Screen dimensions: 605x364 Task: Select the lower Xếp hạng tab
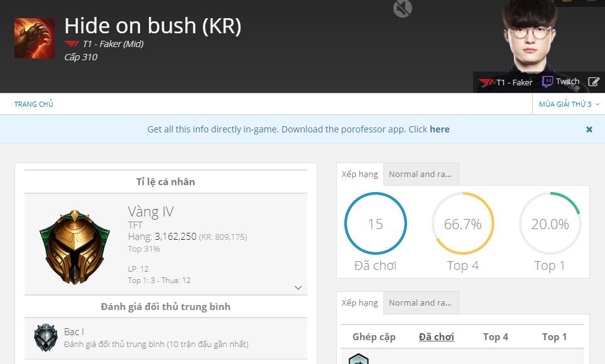(359, 303)
